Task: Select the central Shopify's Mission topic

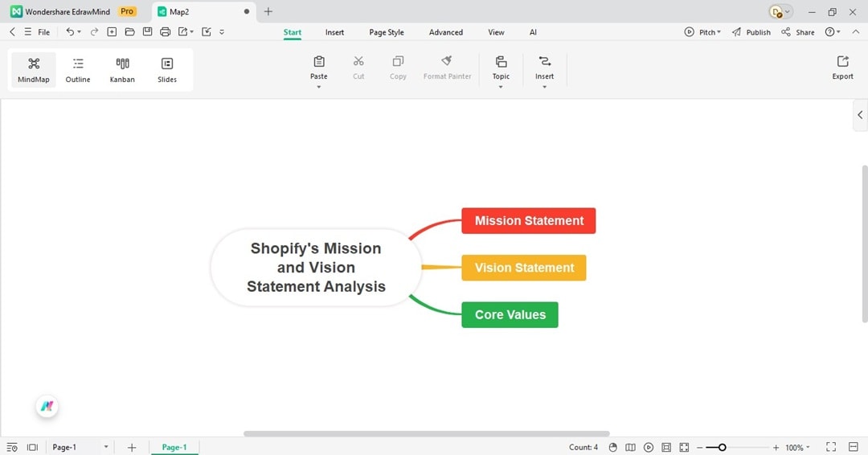Action: 316,268
